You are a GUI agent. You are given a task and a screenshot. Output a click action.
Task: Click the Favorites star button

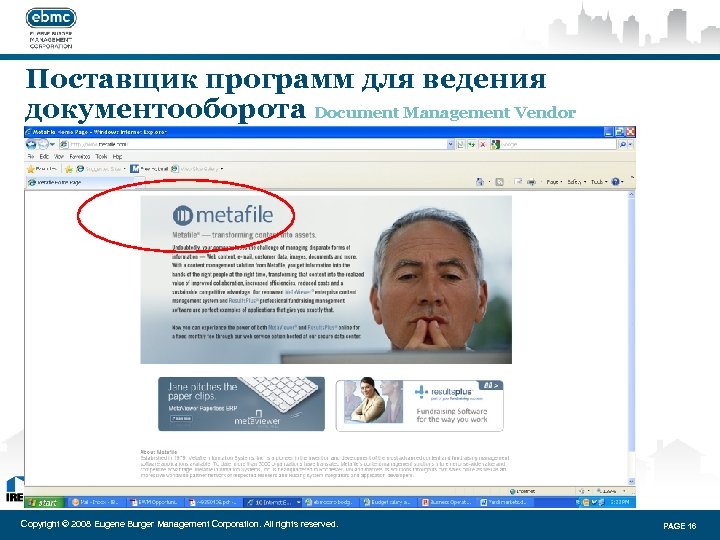[42, 169]
